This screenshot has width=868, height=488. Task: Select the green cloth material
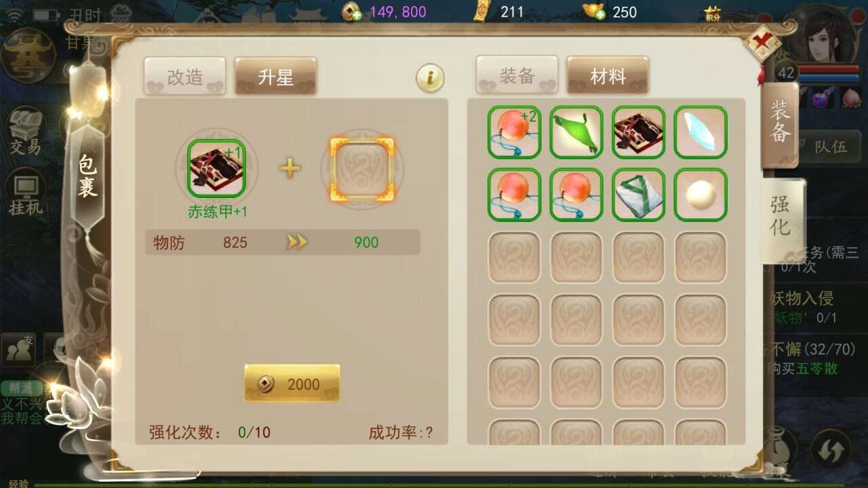(576, 132)
